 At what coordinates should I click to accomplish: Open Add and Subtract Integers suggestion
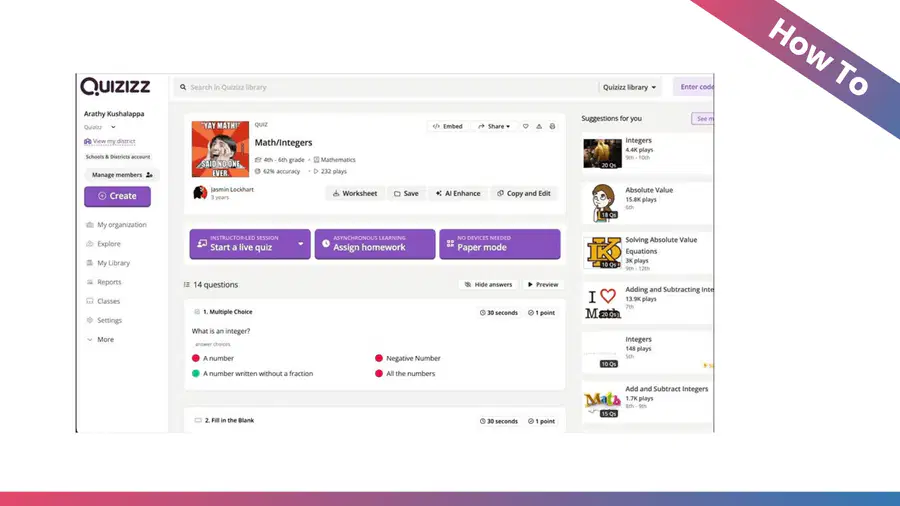tap(647, 402)
